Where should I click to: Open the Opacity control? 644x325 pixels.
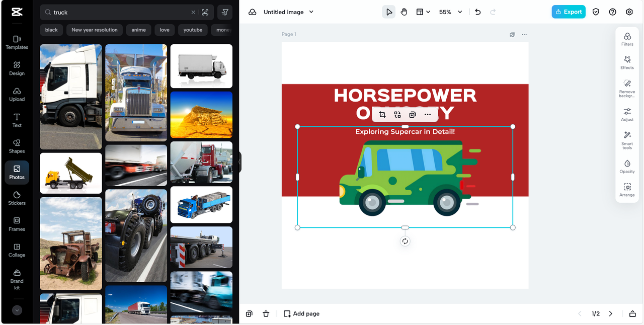point(627,167)
